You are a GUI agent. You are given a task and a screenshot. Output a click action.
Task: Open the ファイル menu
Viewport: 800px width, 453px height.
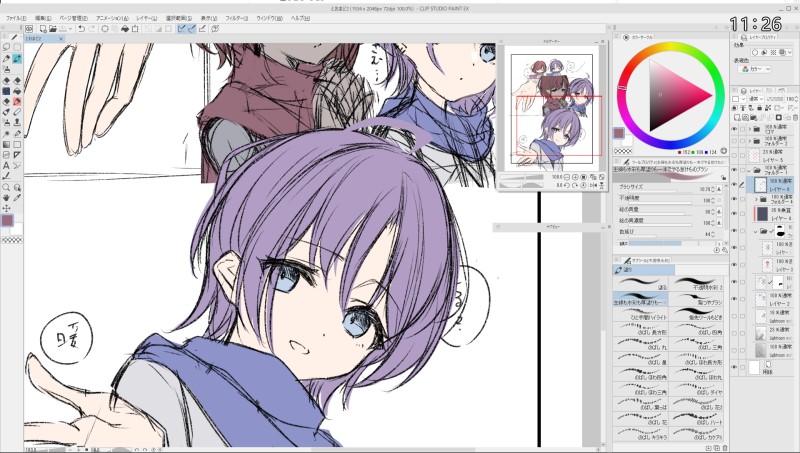(x=15, y=18)
